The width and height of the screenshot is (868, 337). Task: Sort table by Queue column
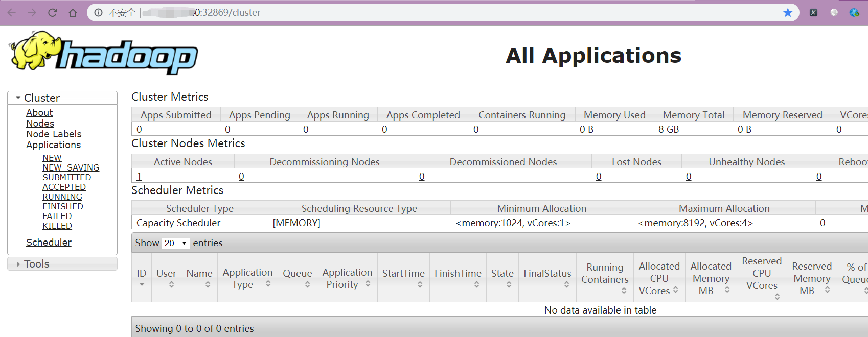[298, 278]
